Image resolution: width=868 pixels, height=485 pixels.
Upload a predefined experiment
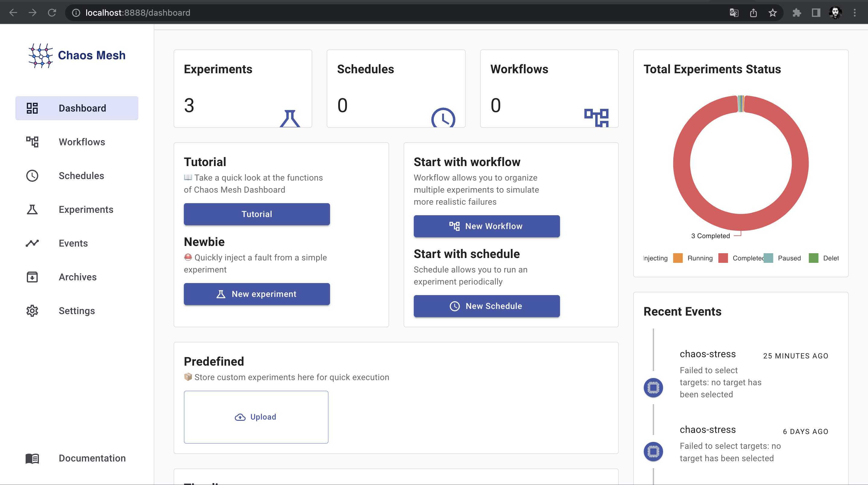pos(256,417)
